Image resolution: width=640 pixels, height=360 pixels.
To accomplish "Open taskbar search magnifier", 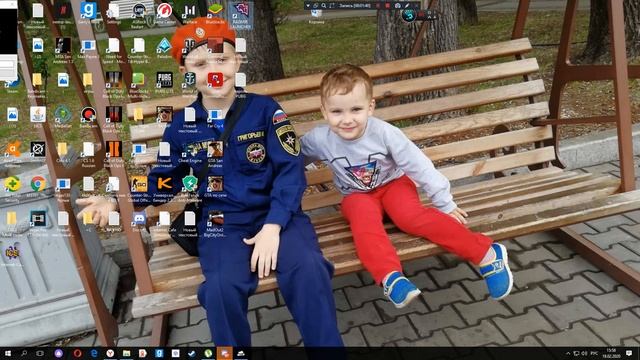I will (x=24, y=353).
